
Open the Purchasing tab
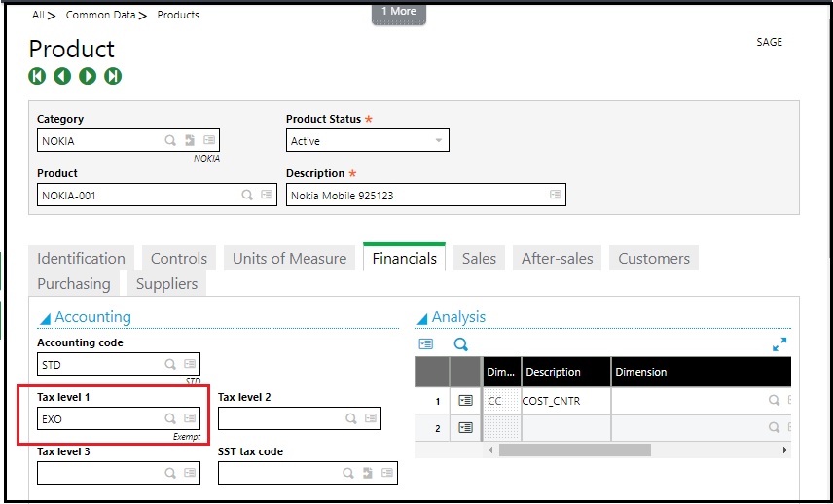pos(74,283)
